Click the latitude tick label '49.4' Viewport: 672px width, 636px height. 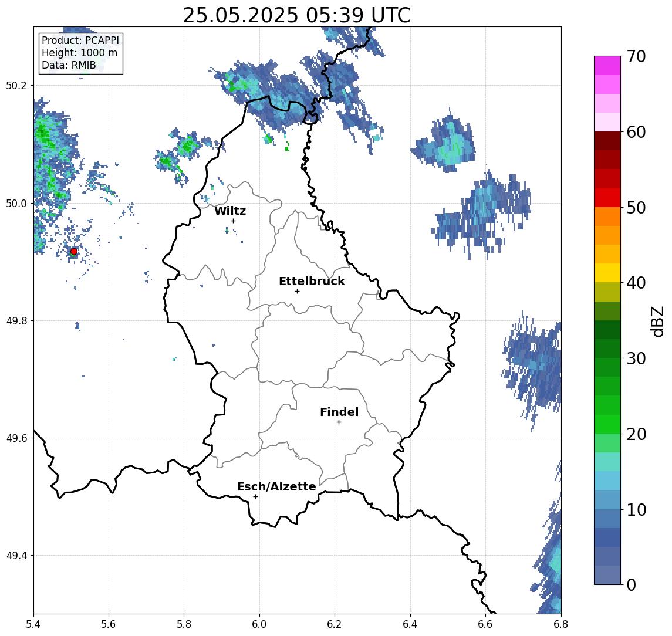(x=16, y=556)
